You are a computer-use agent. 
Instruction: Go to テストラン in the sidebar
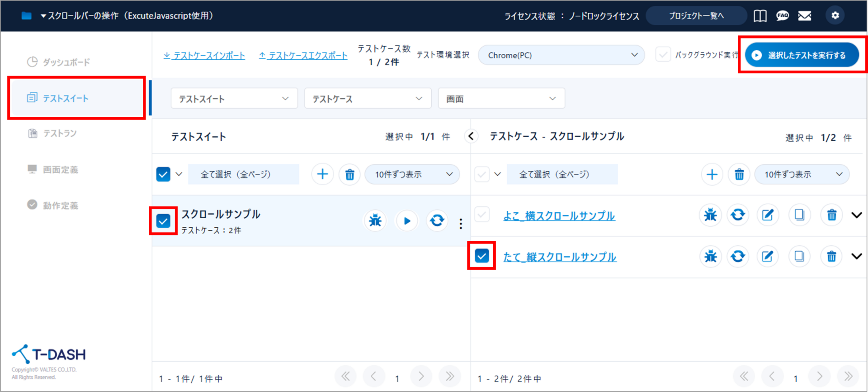[60, 134]
